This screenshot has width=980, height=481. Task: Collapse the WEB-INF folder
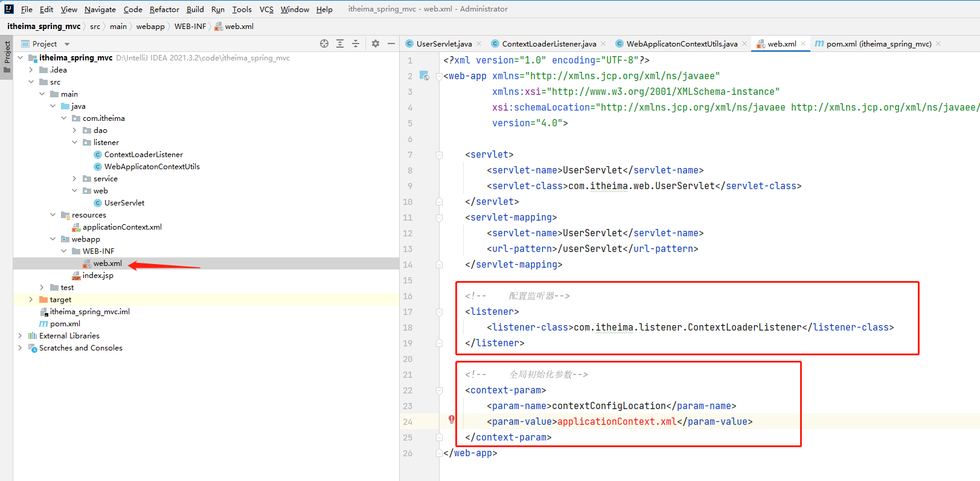coord(64,251)
